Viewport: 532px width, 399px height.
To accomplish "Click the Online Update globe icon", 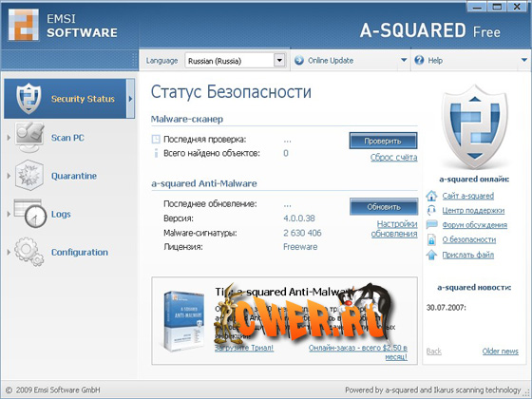I will point(299,61).
